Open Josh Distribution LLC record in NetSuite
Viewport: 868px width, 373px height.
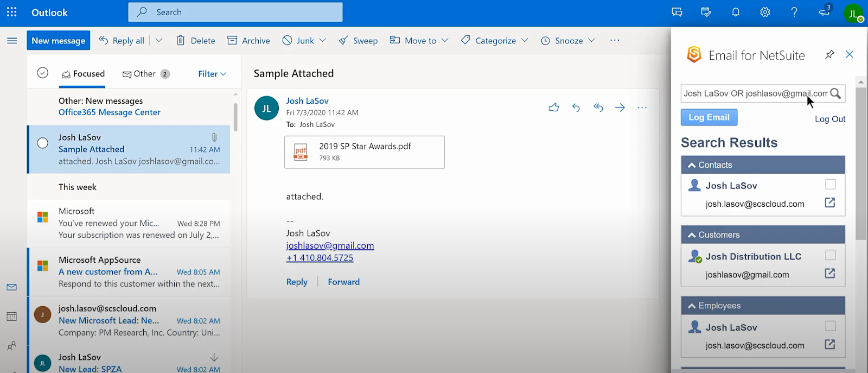[829, 274]
